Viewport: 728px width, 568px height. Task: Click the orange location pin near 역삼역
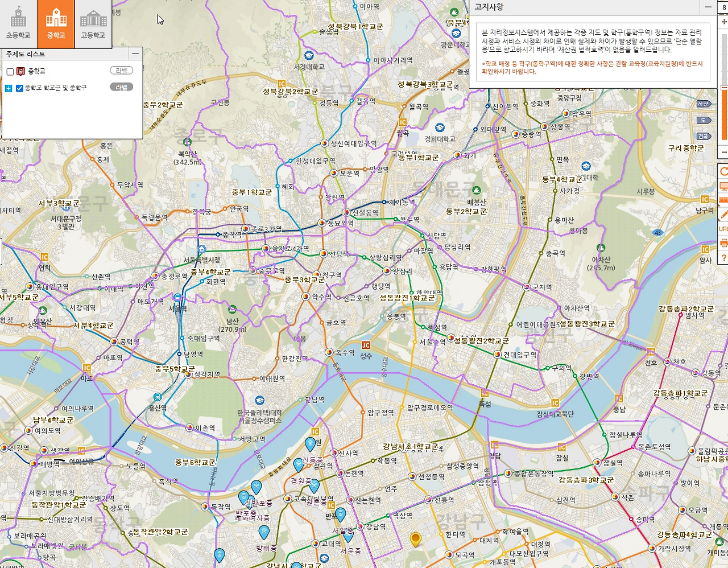416,540
